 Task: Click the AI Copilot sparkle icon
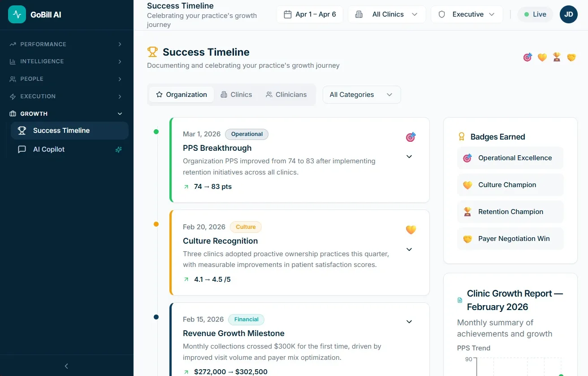pos(118,149)
